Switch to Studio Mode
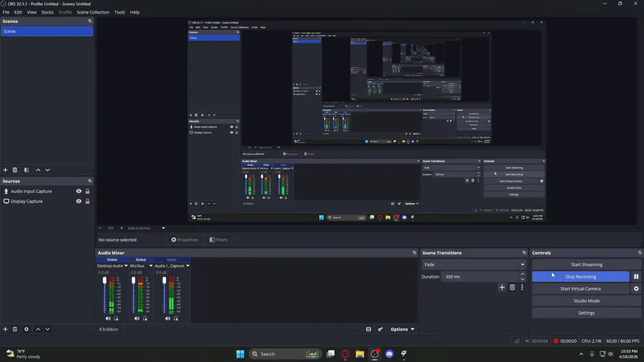This screenshot has height=362, width=644. 587,301
